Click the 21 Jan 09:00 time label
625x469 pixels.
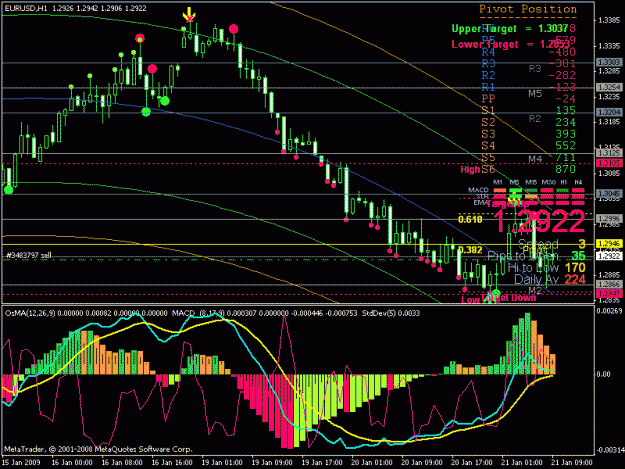point(572,462)
